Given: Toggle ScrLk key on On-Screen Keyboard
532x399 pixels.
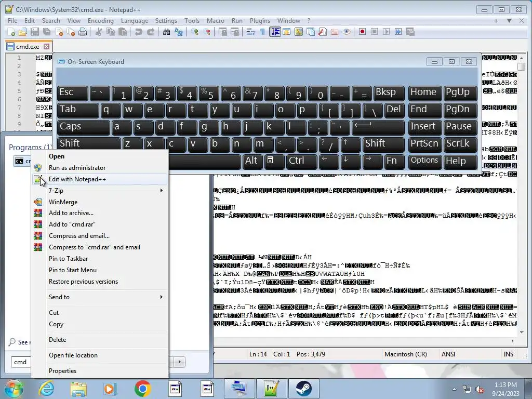Looking at the screenshot, I should [460, 144].
